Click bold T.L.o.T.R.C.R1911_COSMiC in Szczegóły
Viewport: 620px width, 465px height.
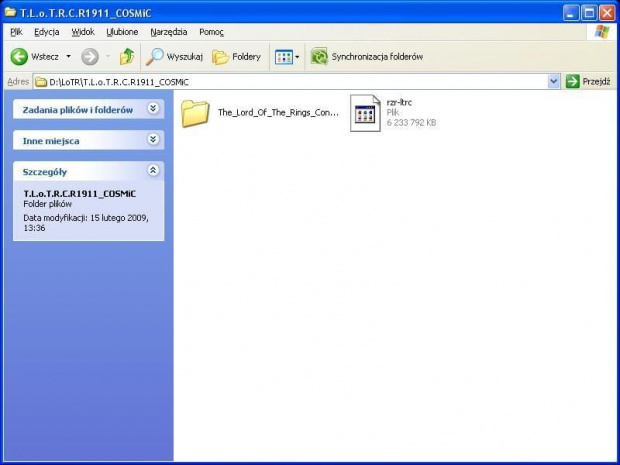[x=79, y=194]
